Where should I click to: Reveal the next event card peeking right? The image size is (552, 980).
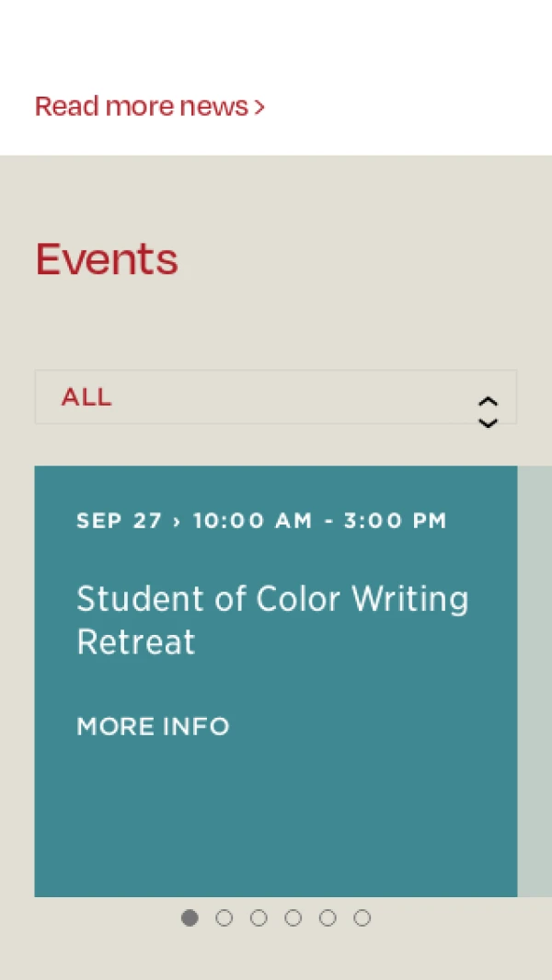pos(535,681)
